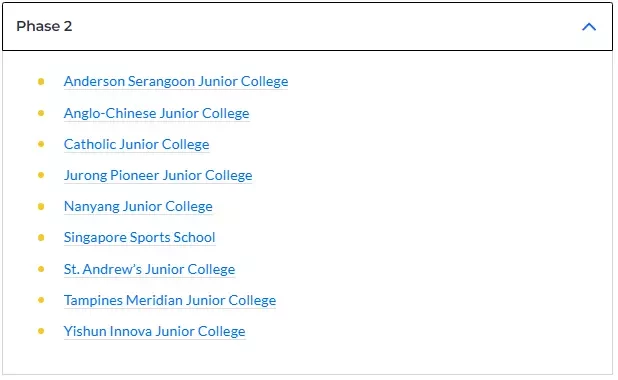Click the bullet next to Yishun Innova
The width and height of the screenshot is (618, 380).
point(41,332)
